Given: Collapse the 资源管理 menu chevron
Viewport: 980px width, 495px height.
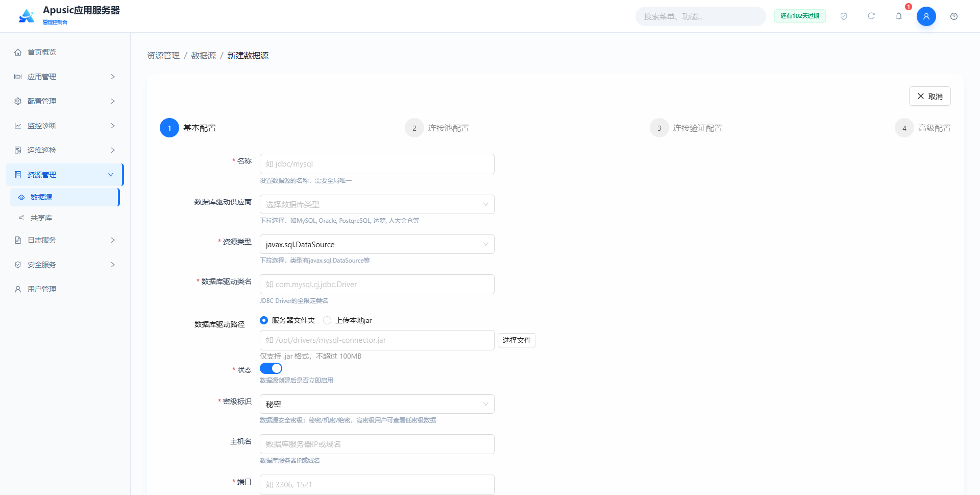Looking at the screenshot, I should (111, 175).
